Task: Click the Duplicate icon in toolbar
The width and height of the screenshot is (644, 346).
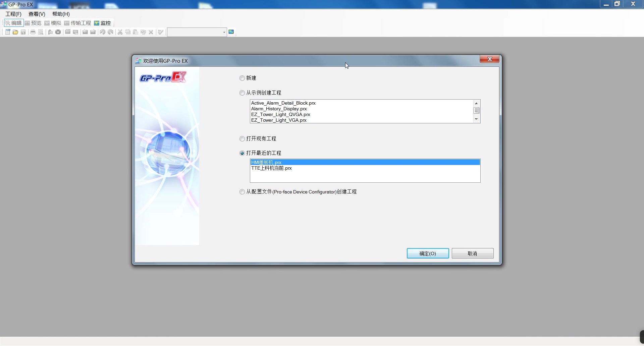Action: tap(143, 32)
